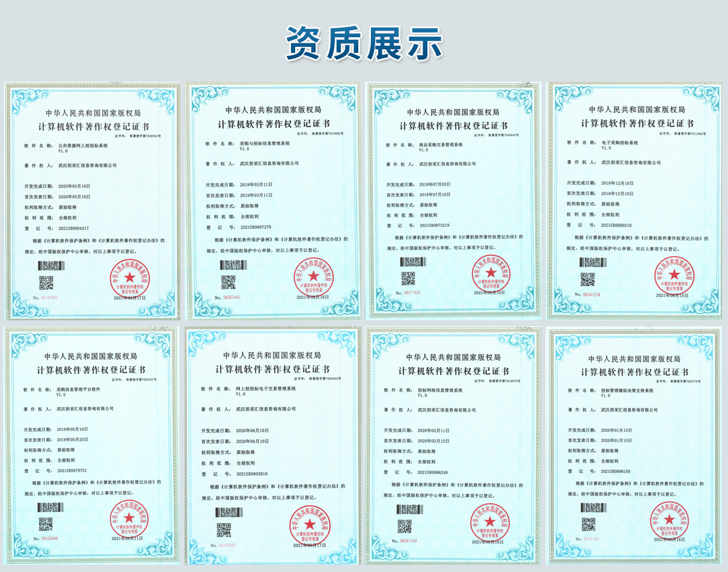Click software name 商品采购交易管理系统
The image size is (728, 572).
(x=441, y=145)
